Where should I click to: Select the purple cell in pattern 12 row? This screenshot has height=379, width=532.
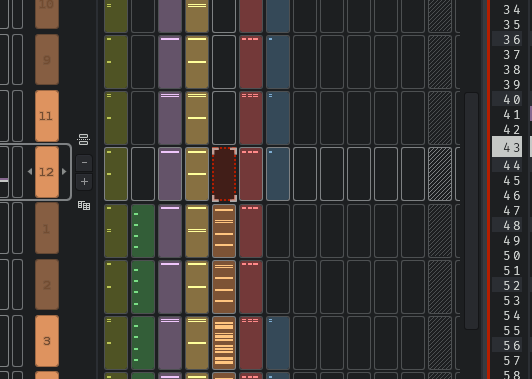pyautogui.click(x=170, y=174)
